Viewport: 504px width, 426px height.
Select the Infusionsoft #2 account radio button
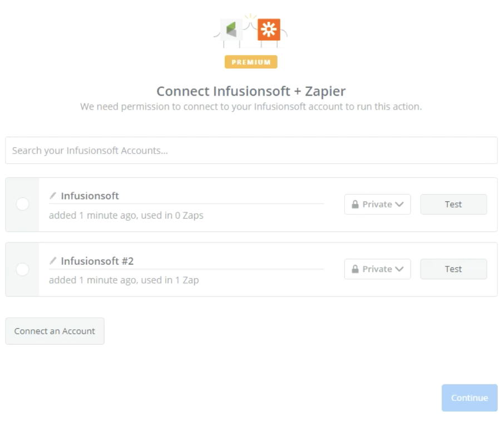(x=23, y=269)
